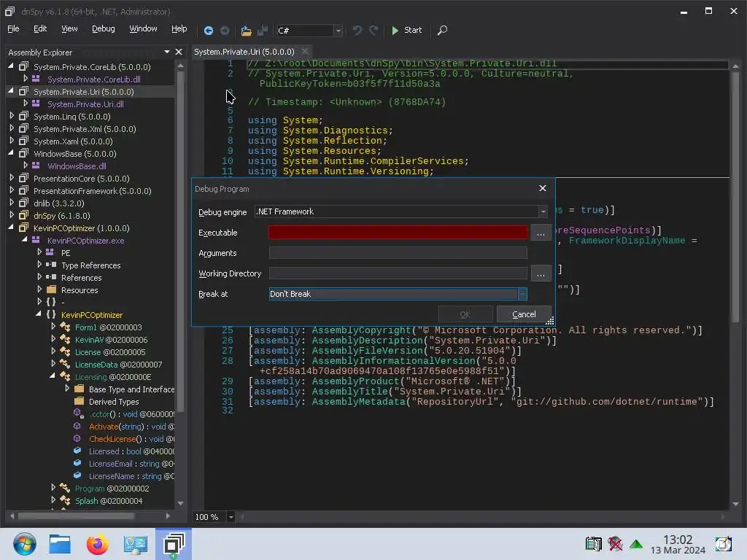The width and height of the screenshot is (747, 560).
Task: Collapse the KevinPCOptimizer (1.0.0.0) assembly node
Action: (x=11, y=227)
